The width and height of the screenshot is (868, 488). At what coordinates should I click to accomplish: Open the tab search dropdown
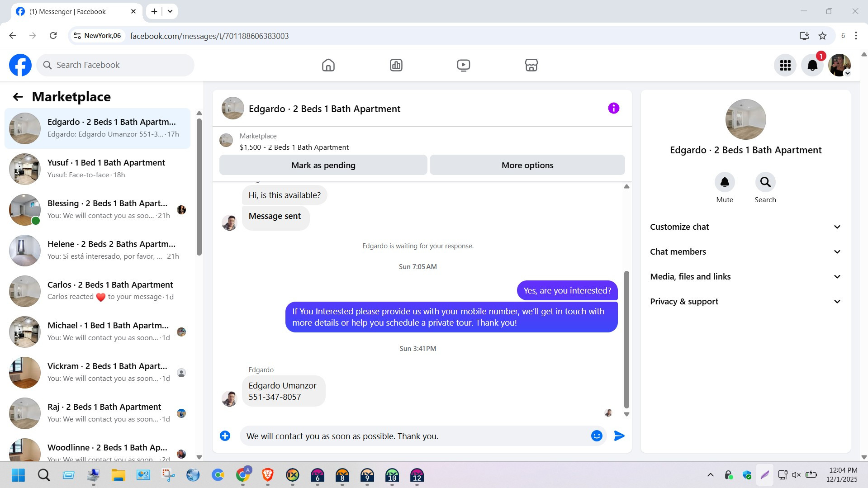pos(170,11)
